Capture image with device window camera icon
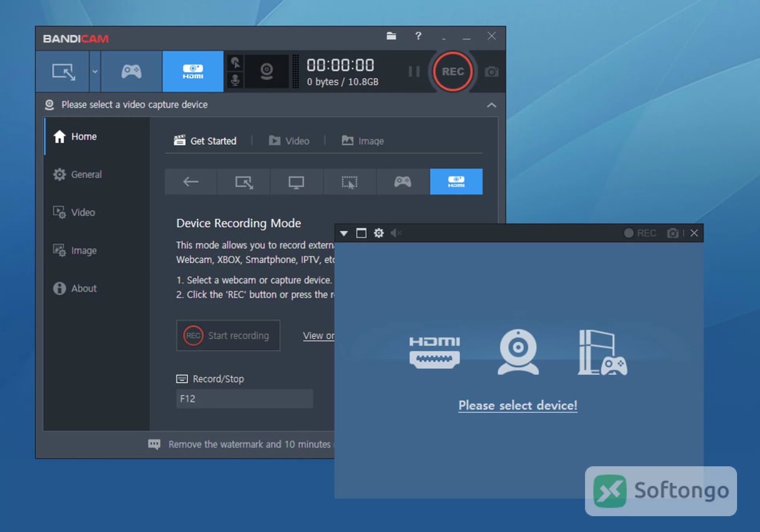This screenshot has width=760, height=532. click(x=673, y=233)
